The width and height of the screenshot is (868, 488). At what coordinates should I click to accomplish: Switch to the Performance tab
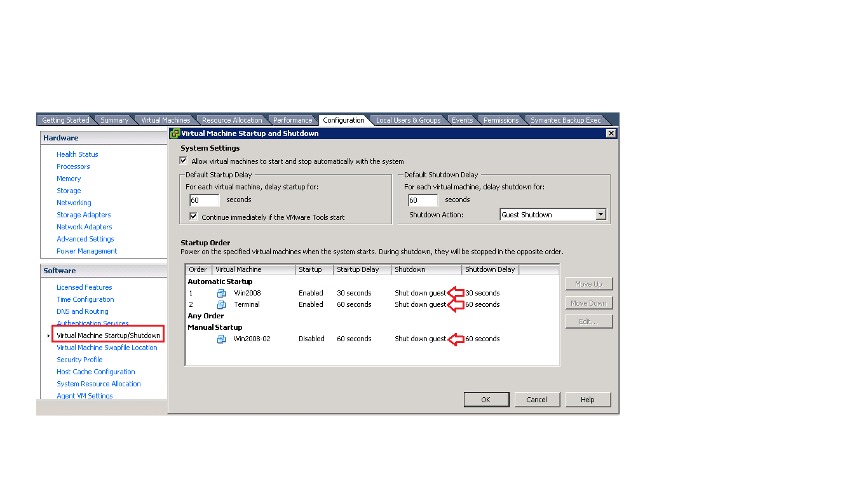(292, 120)
